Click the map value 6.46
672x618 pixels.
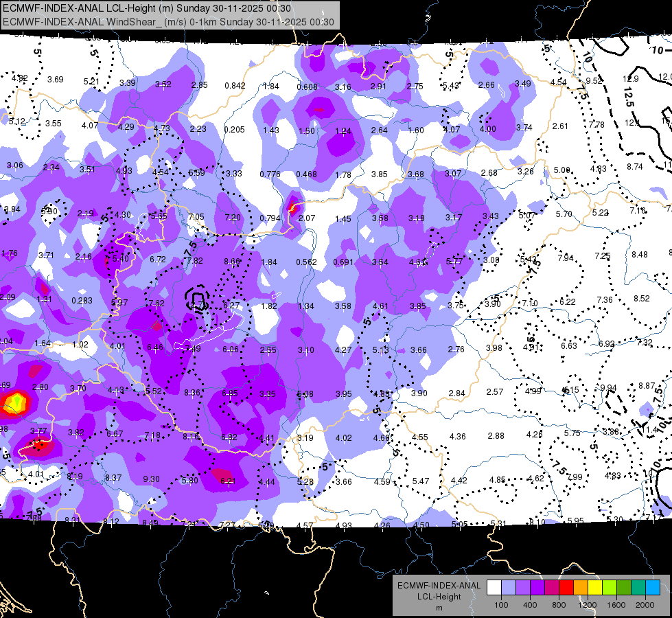pos(155,347)
